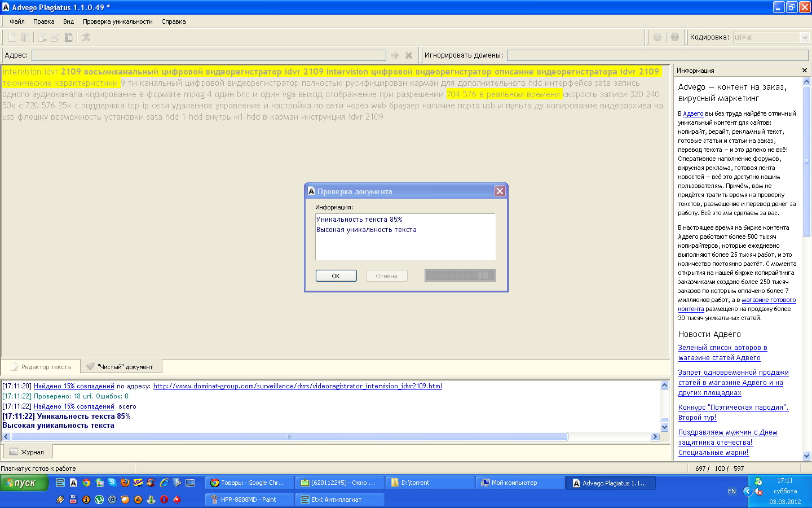Image resolution: width=812 pixels, height=508 pixels.
Task: Click the floppy disk quick launch icon
Action: [x=73, y=500]
